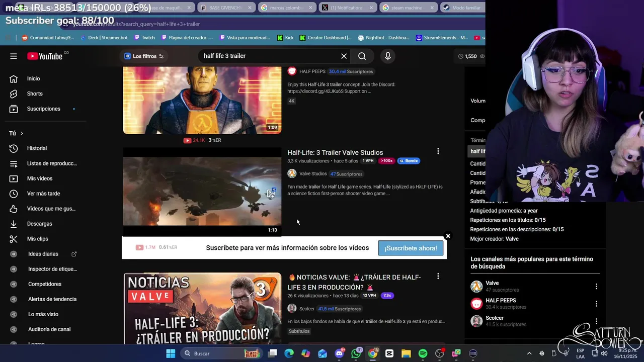Open the Windows Start menu

(171, 353)
